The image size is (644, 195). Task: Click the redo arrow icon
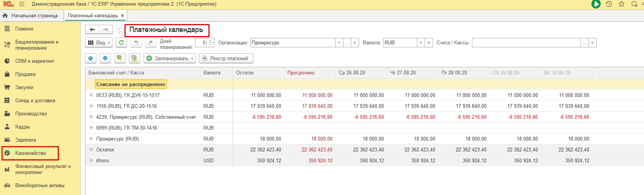[x=150, y=43]
